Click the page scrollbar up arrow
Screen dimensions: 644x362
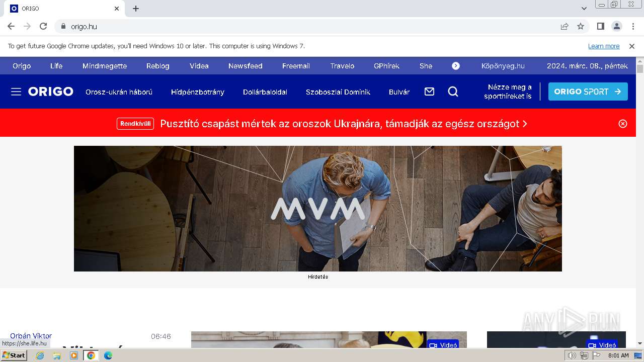click(640, 61)
